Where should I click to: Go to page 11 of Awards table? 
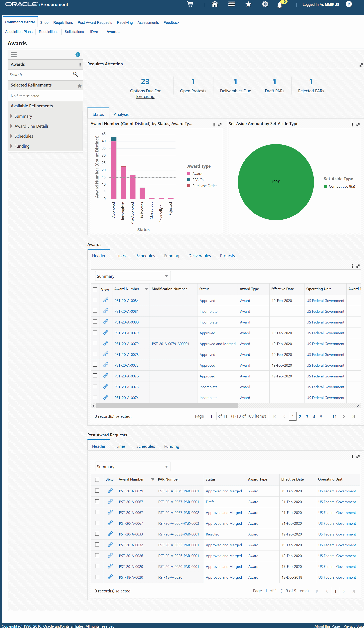[334, 416]
